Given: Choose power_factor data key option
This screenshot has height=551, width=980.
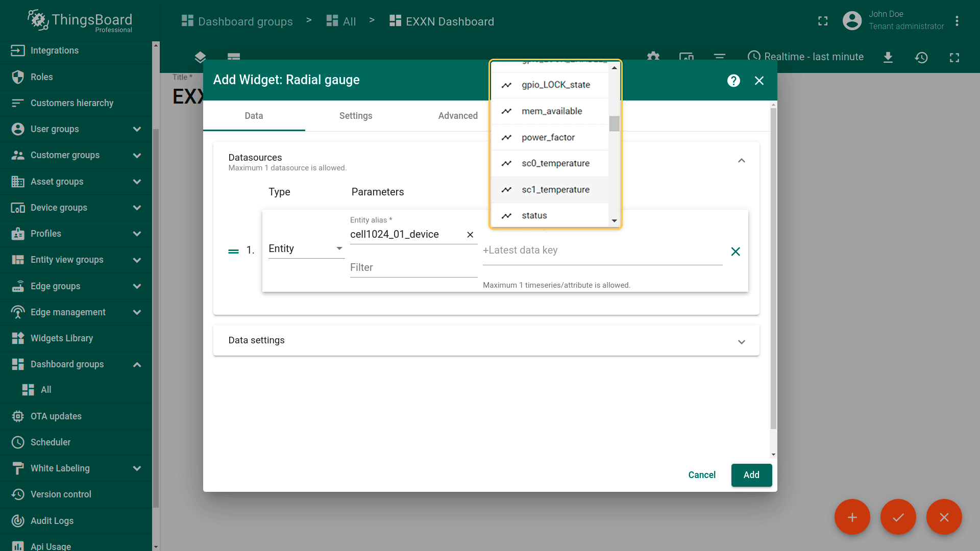Looking at the screenshot, I should [548, 137].
